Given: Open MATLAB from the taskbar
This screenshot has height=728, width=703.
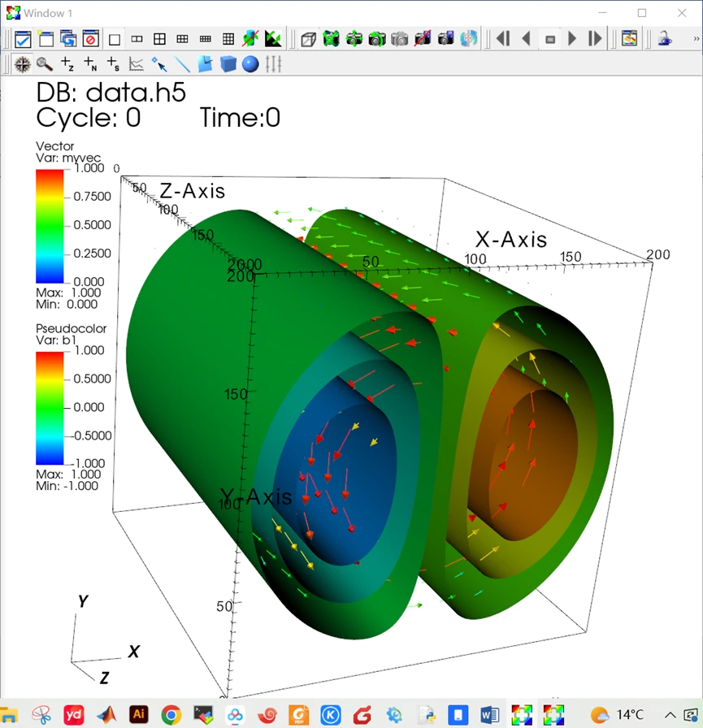Looking at the screenshot, I should [x=106, y=714].
